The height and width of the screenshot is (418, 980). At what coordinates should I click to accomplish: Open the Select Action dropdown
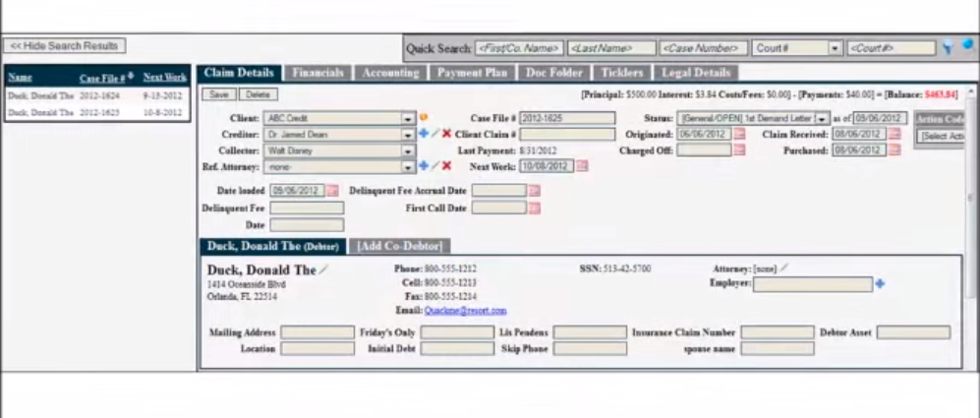pos(943,137)
